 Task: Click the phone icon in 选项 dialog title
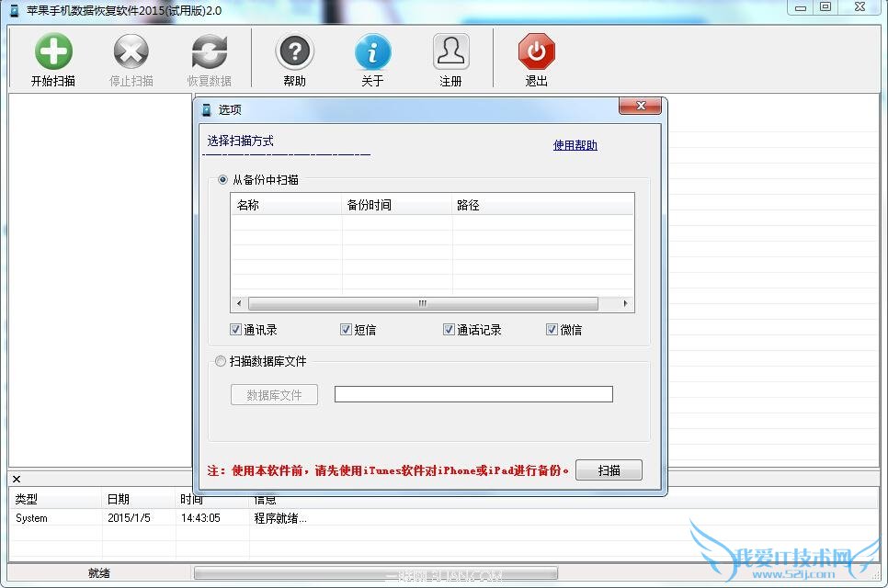207,109
